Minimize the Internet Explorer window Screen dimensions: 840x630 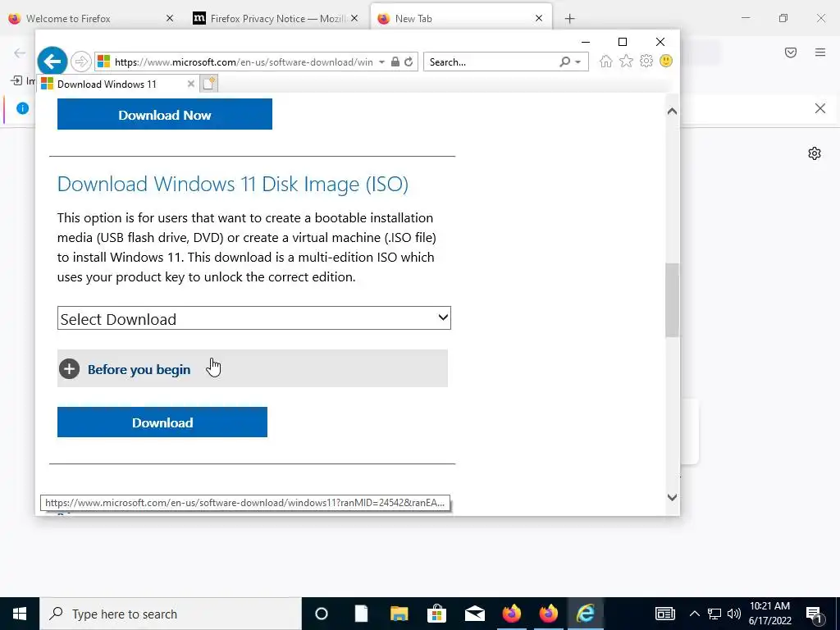(x=586, y=42)
